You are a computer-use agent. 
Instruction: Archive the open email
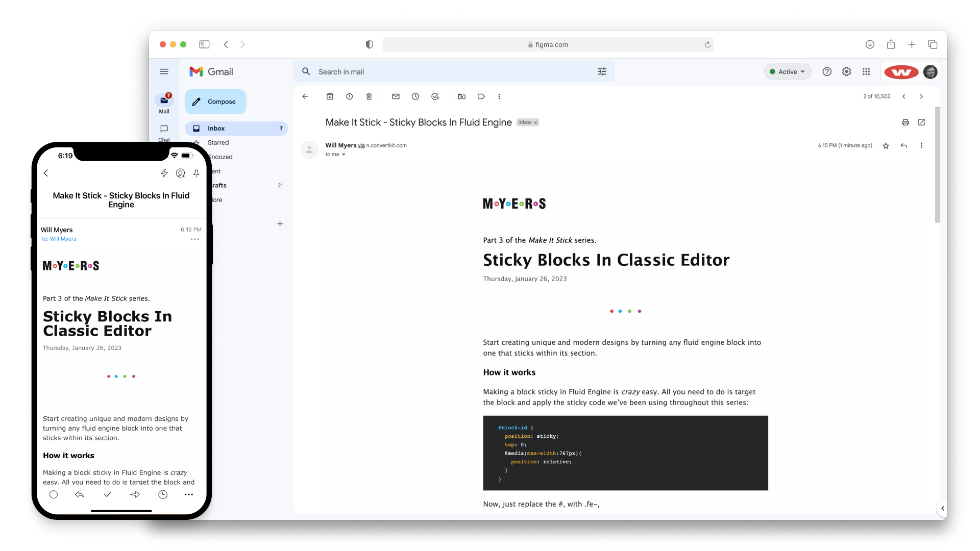[x=330, y=96]
